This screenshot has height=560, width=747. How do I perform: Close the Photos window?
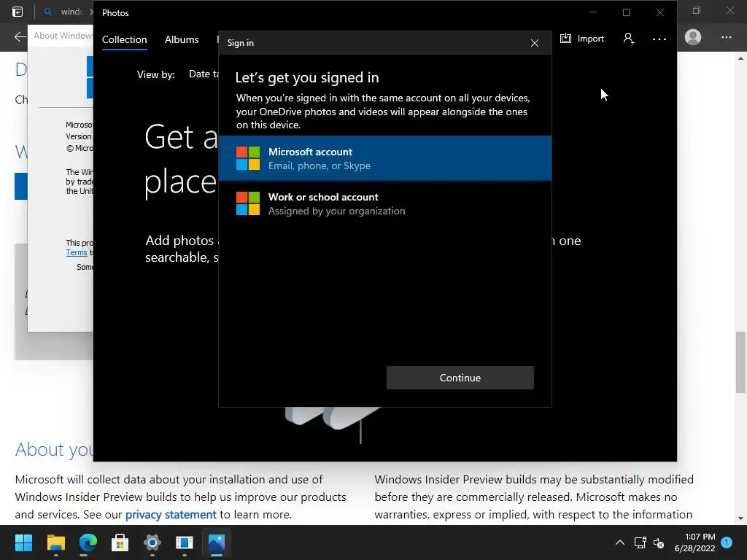(x=659, y=12)
